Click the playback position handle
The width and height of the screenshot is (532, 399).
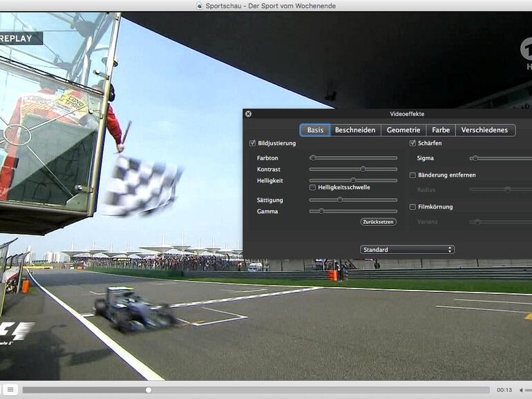click(x=149, y=390)
